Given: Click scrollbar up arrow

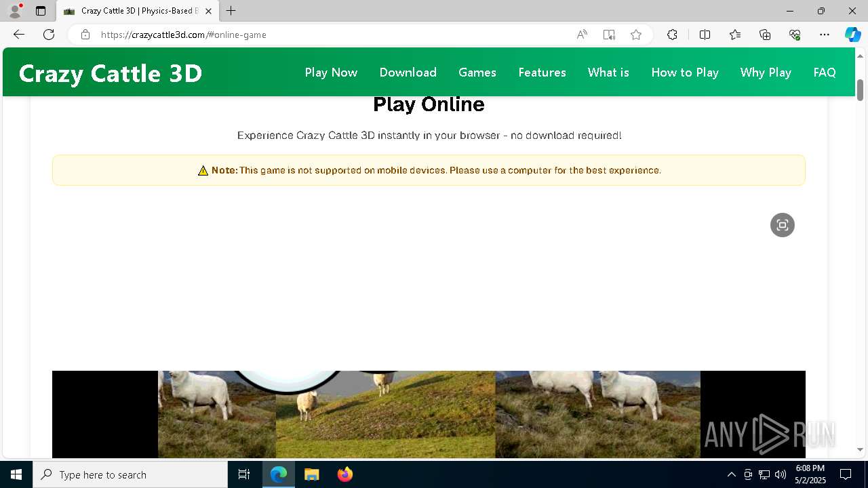Looking at the screenshot, I should pos(860,55).
